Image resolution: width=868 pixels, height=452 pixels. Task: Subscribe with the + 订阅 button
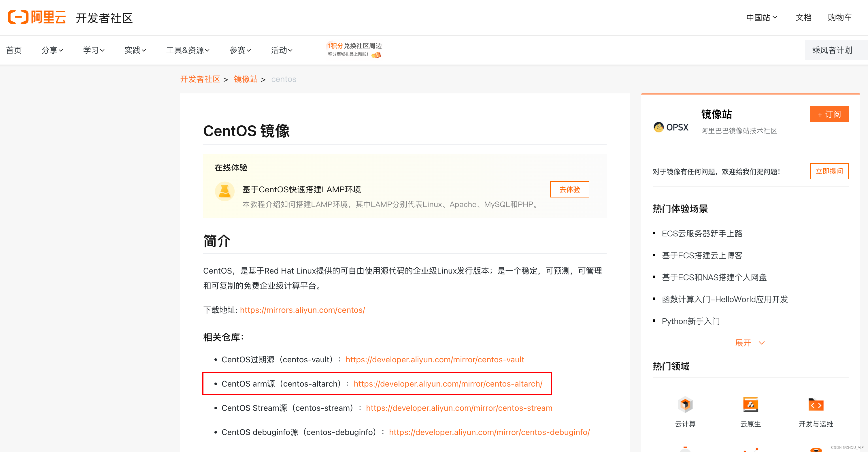point(829,114)
